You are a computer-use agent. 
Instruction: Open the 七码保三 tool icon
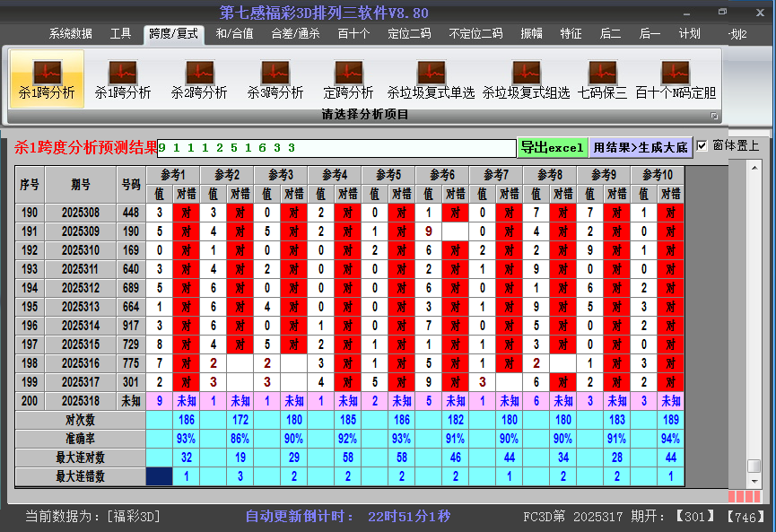pos(602,79)
